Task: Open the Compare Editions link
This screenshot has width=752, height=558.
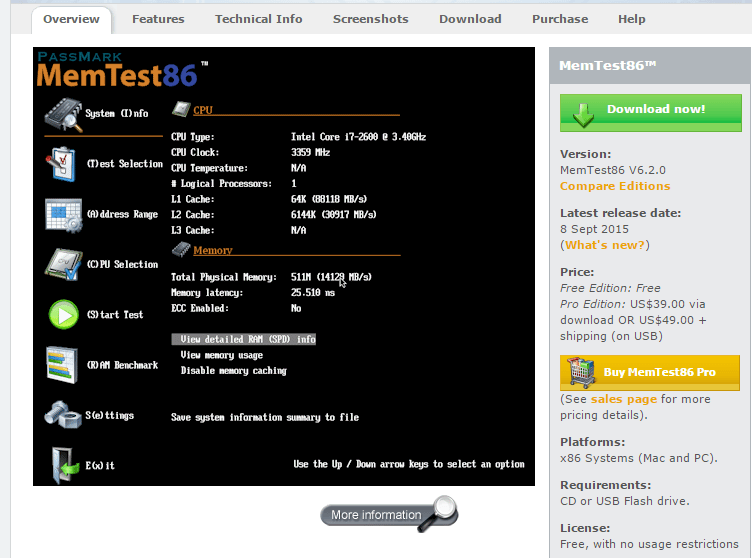Action: tap(615, 186)
